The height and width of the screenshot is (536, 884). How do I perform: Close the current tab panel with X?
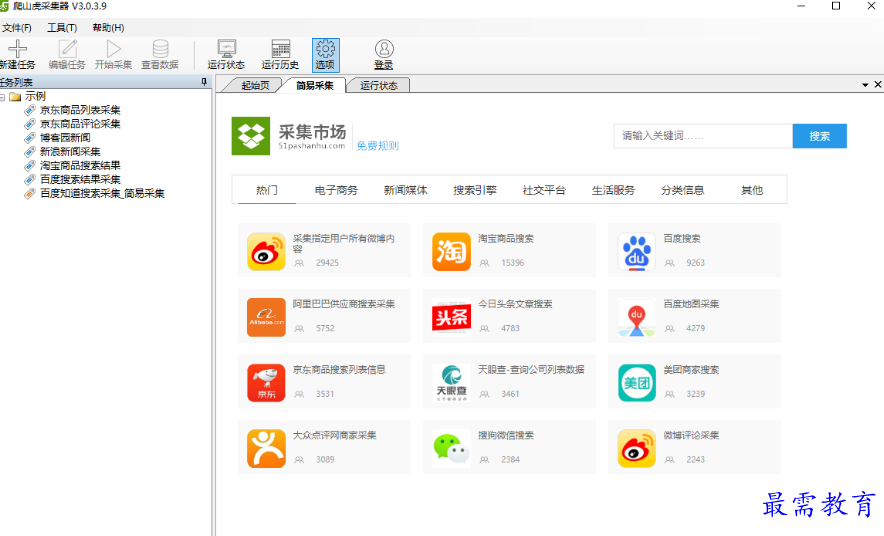(x=878, y=85)
